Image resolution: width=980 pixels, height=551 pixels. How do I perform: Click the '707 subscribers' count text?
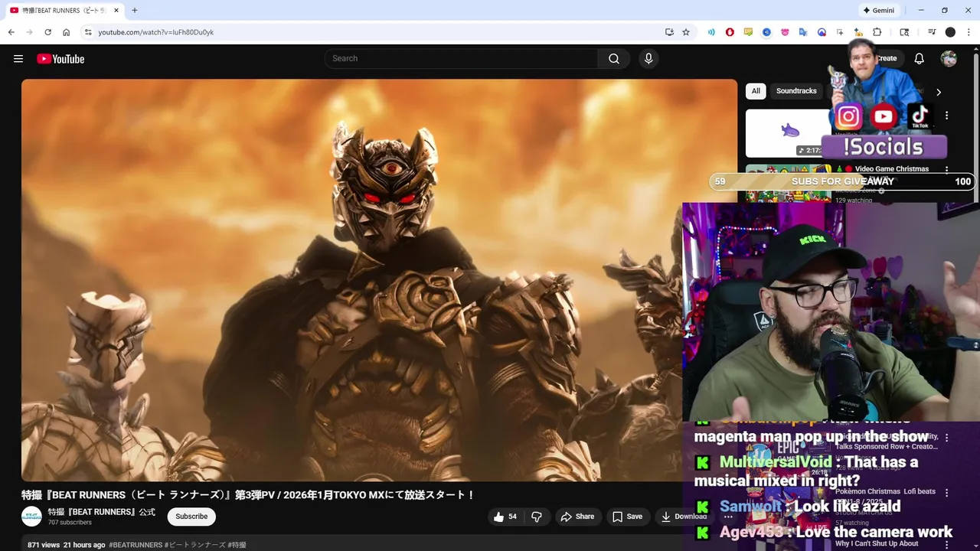(x=70, y=523)
